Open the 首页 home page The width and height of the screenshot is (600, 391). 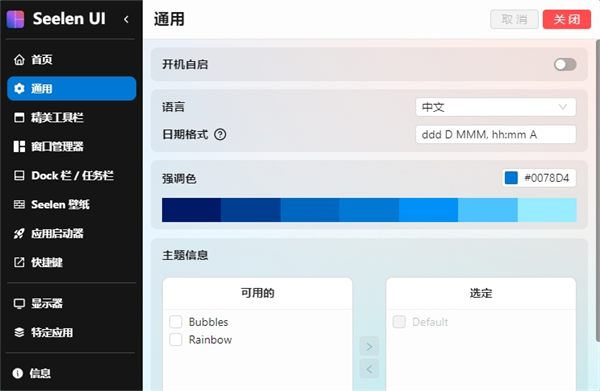72,60
